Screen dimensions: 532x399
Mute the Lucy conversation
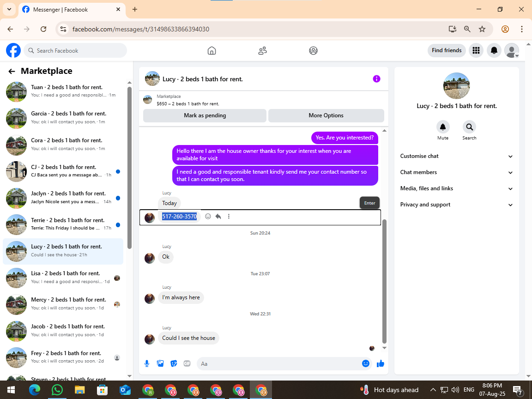[x=443, y=127]
